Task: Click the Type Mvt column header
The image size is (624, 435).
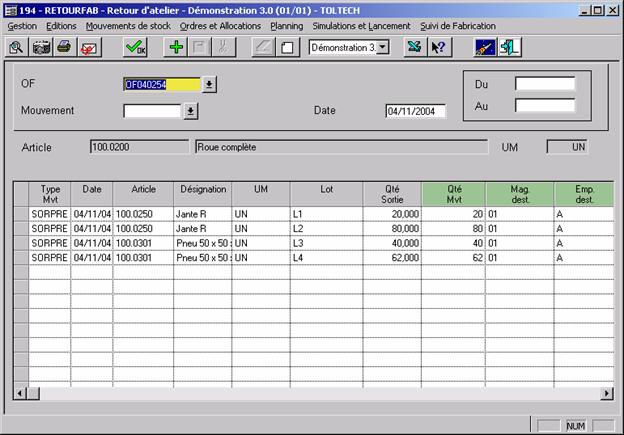Action: pos(50,194)
